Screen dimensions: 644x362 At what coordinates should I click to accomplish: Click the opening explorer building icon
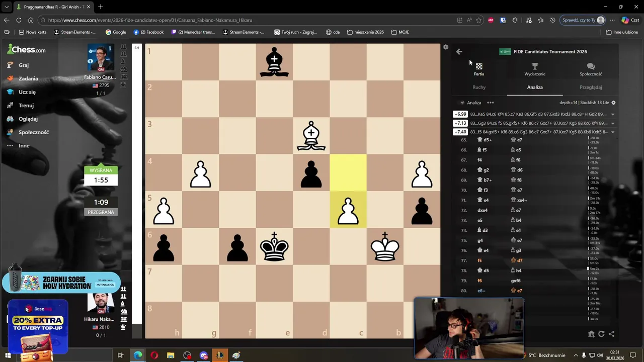(591, 334)
